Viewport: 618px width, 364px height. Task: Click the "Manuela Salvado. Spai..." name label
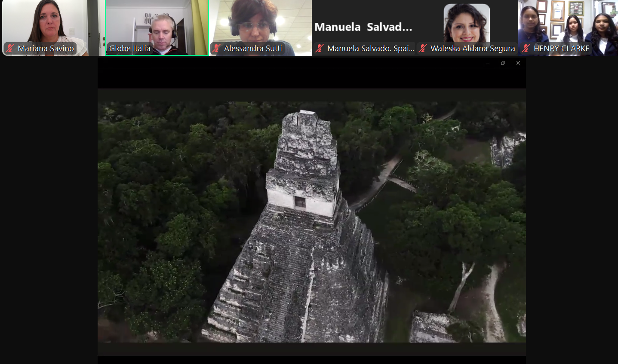coord(370,49)
